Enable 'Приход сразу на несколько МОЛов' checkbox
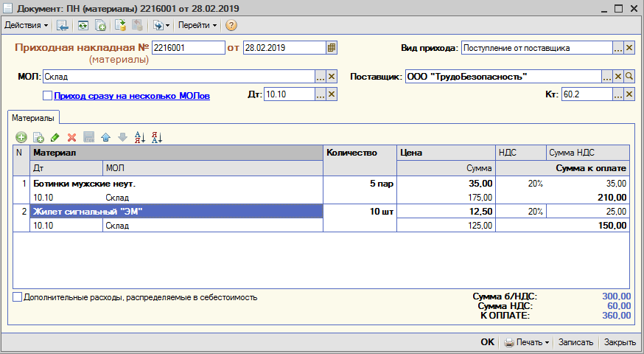Viewport: 644px width, 354px height. 48,96
